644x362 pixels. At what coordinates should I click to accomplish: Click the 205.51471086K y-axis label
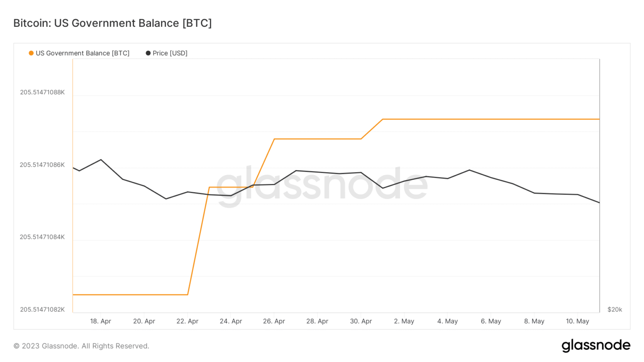(x=42, y=165)
